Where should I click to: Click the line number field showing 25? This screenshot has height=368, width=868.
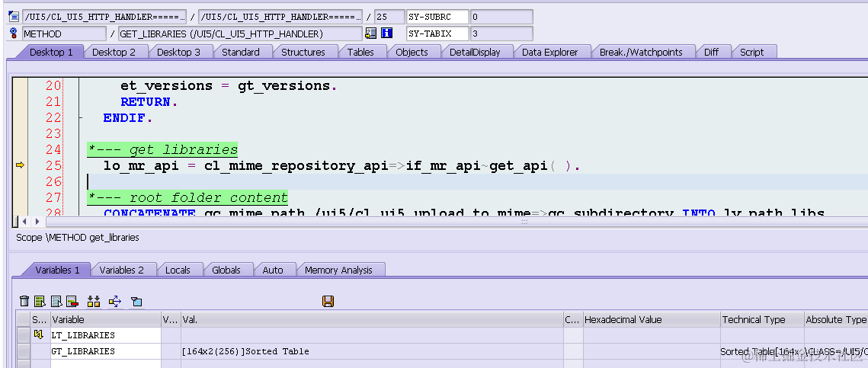point(389,17)
